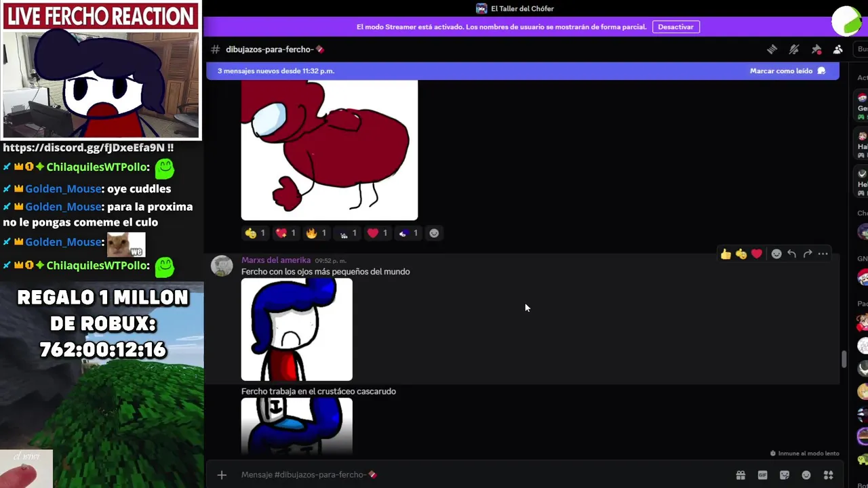
Task: Open pinned messages pin icon
Action: click(816, 49)
